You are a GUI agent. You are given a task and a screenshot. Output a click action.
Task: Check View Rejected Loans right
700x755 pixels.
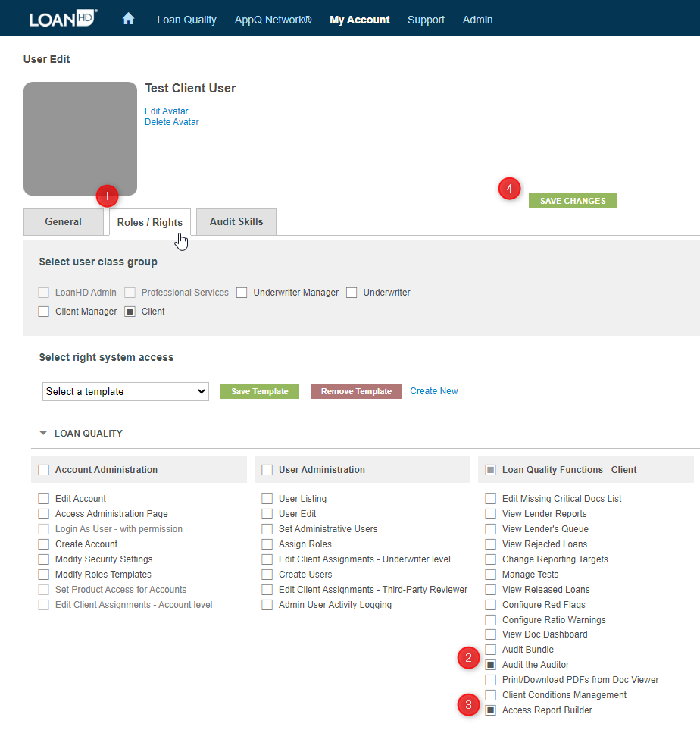click(x=490, y=544)
